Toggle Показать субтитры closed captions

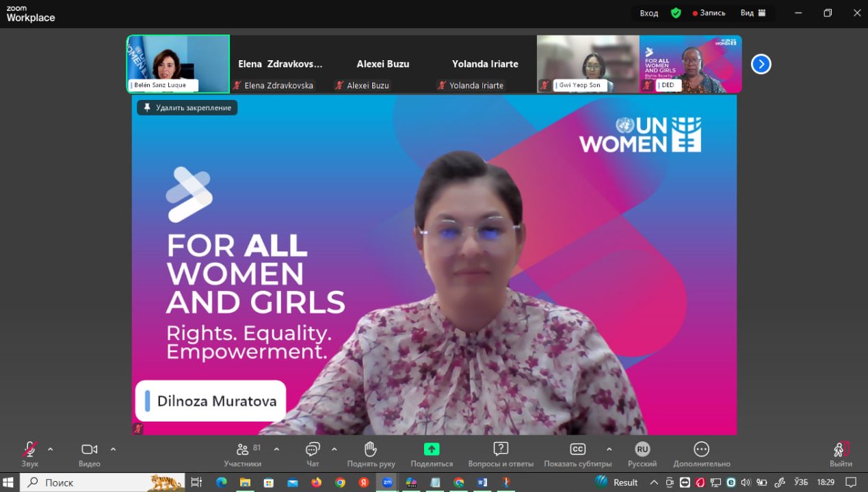578,453
